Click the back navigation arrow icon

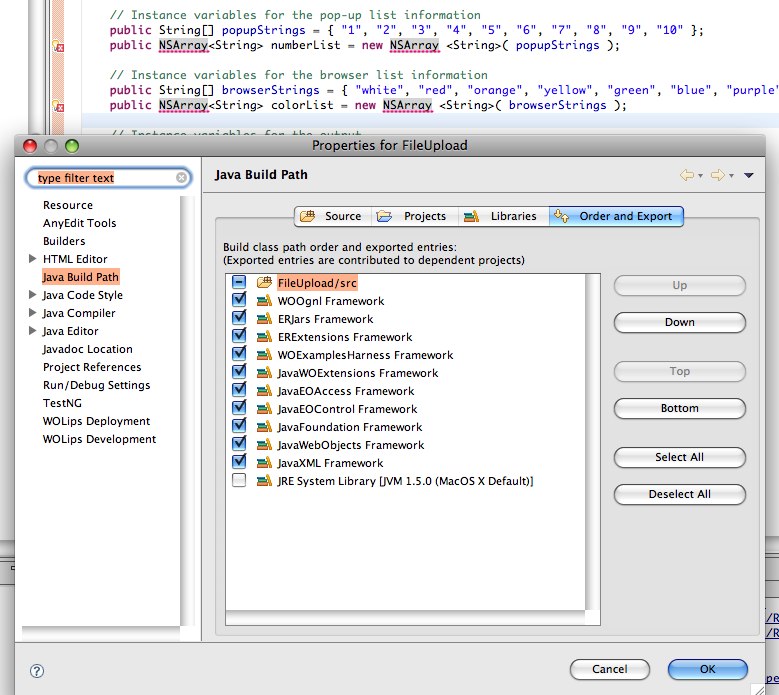[687, 175]
